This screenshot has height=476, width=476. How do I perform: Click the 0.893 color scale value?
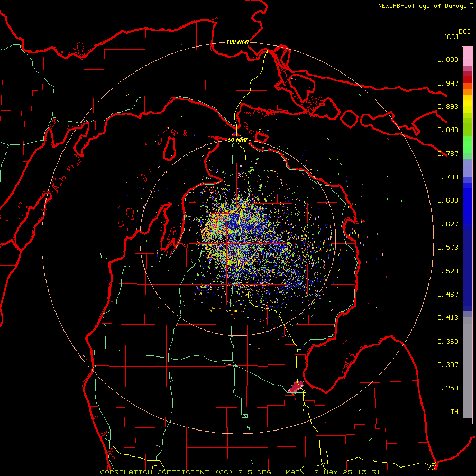pyautogui.click(x=448, y=106)
